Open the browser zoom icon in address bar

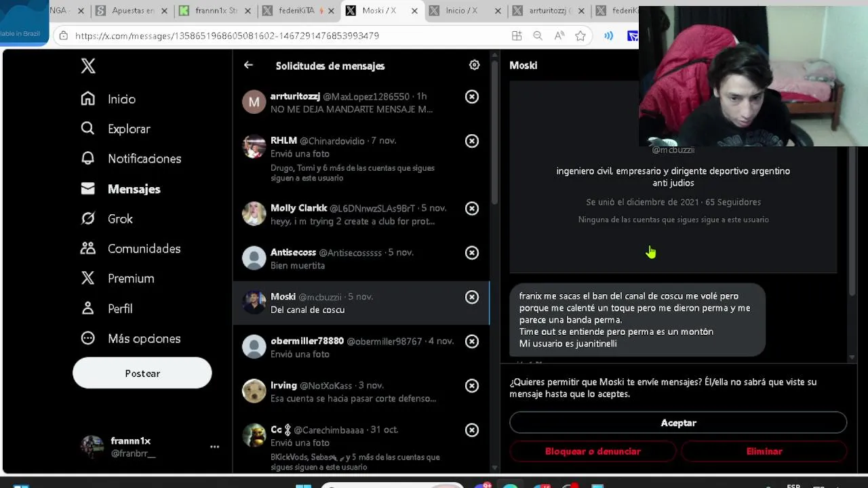point(538,35)
